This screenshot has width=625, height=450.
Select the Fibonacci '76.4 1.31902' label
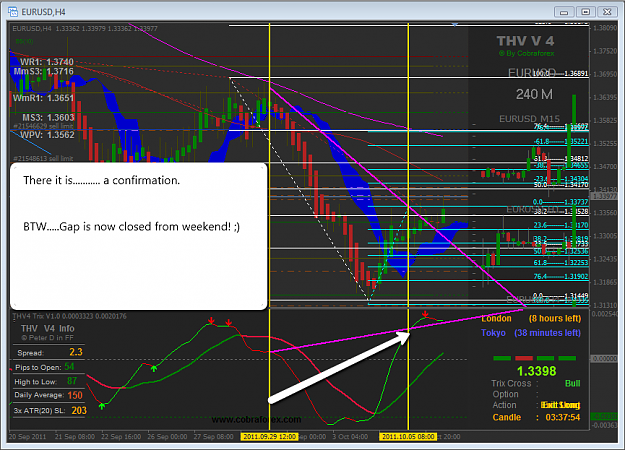coord(561,276)
